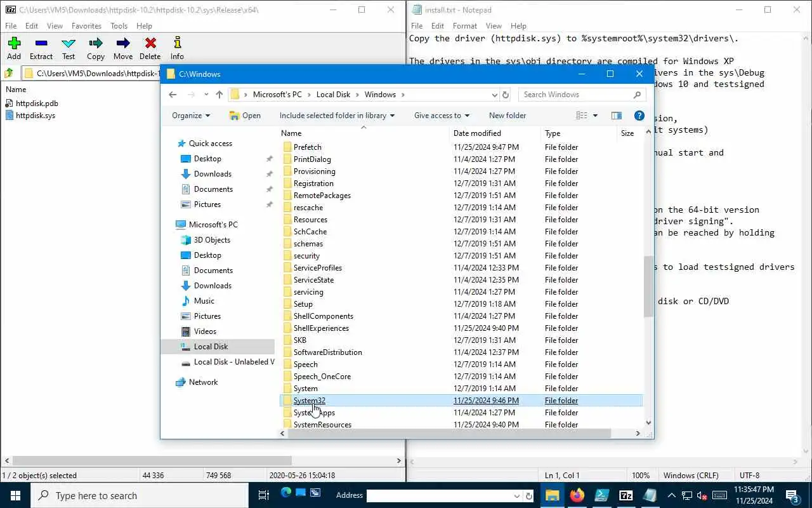Screen dimensions: 812x508
Task: Click the Local Disk breadcrumb segment
Action: coord(333,95)
